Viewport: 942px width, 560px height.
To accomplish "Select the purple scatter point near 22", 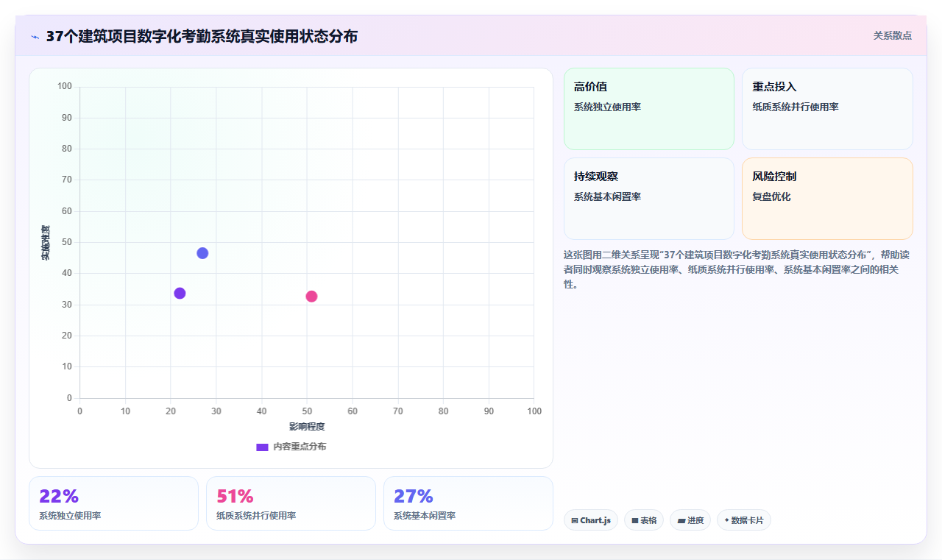I will click(180, 293).
